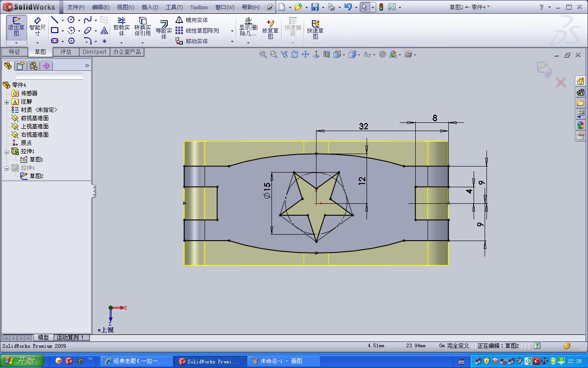This screenshot has width=588, height=368.
Task: Click the Zoom to Area icon
Action: tap(274, 54)
